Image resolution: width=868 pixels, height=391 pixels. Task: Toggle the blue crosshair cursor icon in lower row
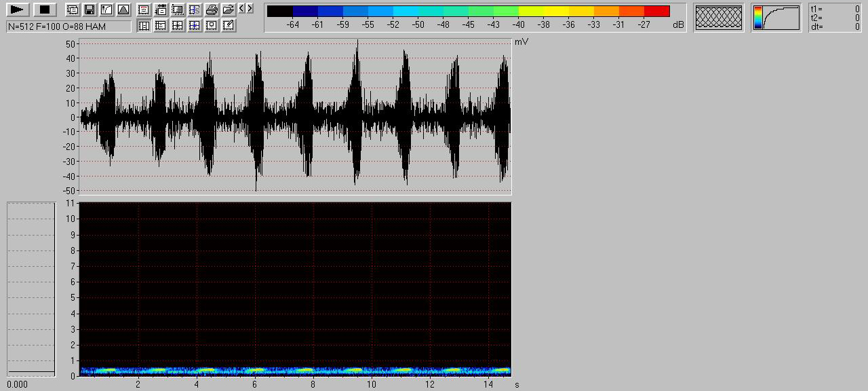click(194, 26)
